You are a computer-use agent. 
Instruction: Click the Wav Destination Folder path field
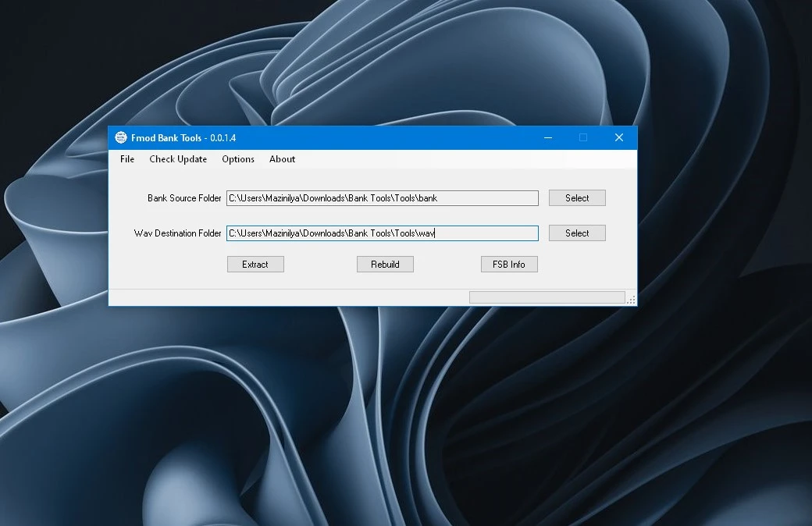(x=382, y=233)
